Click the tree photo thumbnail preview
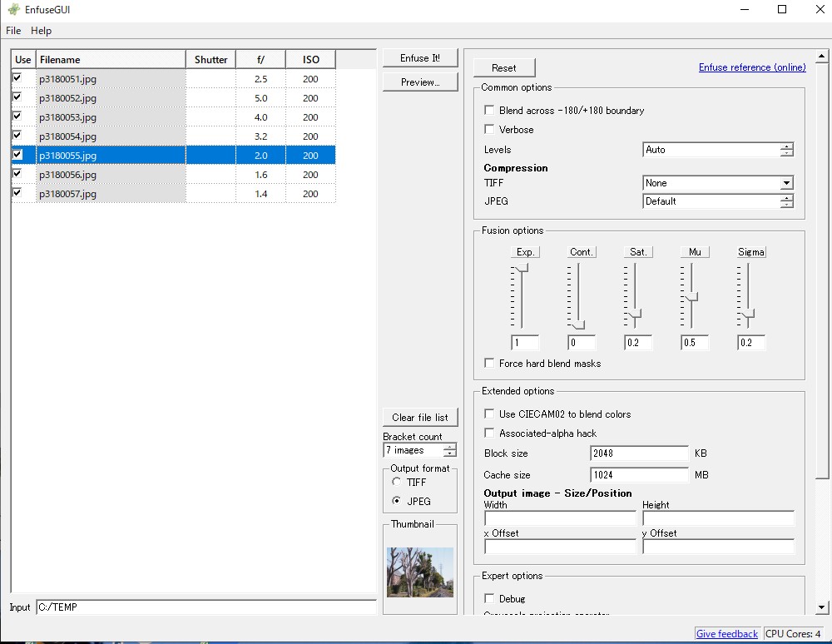The height and width of the screenshot is (644, 832). coord(419,572)
